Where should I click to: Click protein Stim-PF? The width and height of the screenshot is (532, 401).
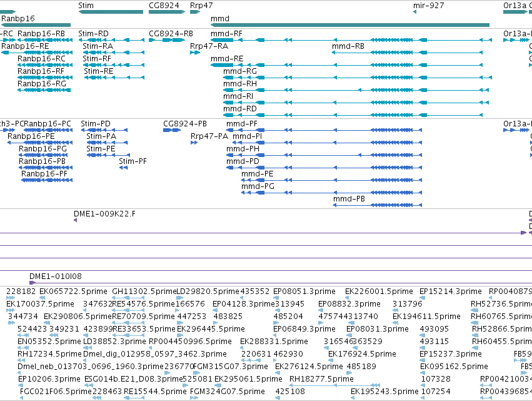coord(124,168)
